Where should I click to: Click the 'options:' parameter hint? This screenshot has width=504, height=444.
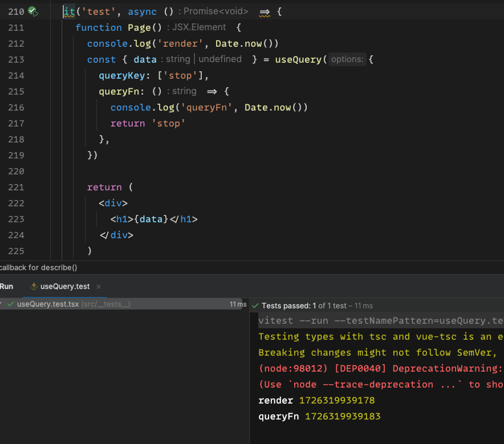(347, 59)
